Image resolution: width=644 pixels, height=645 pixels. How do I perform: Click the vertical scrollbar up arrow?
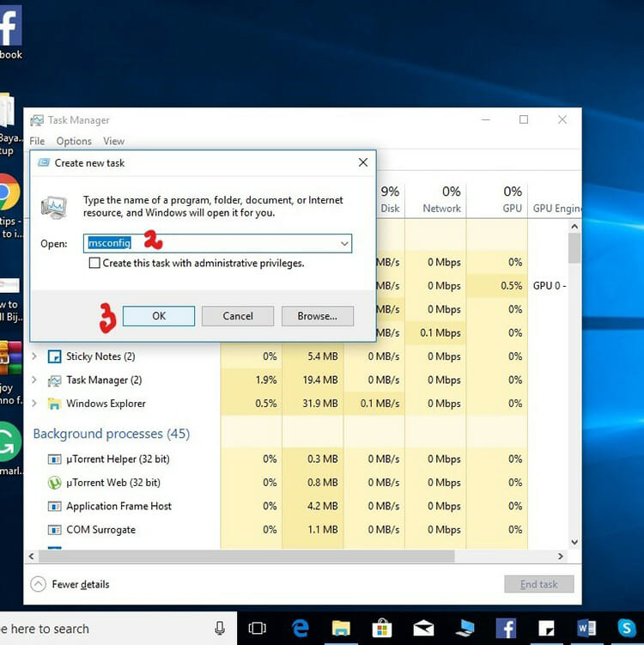(x=574, y=226)
